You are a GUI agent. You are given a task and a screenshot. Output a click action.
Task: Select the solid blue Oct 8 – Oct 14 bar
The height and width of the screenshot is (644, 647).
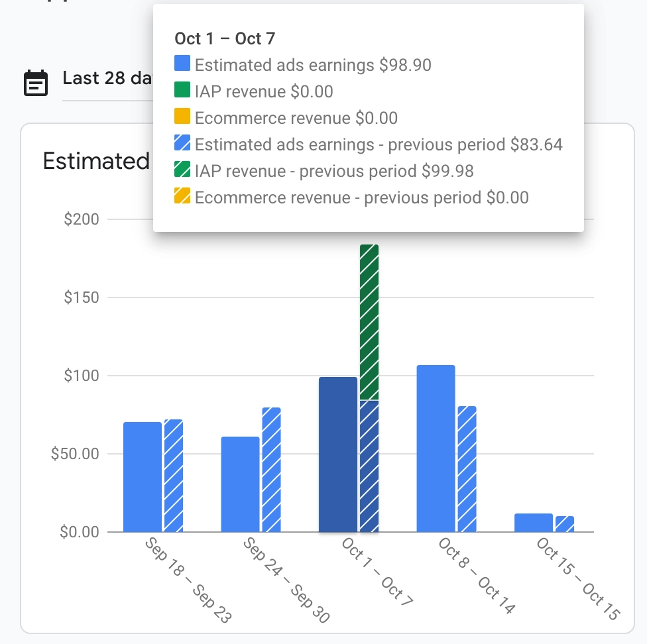tap(436, 449)
